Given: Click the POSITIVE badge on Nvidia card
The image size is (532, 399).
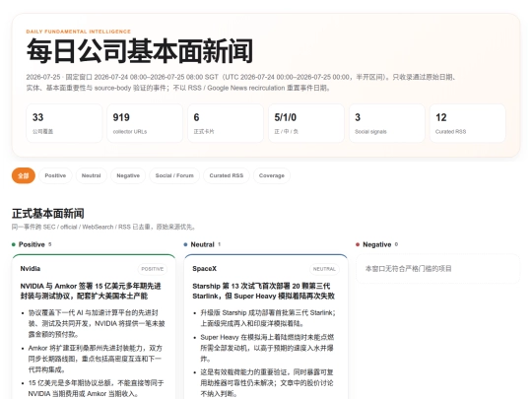Looking at the screenshot, I should tap(153, 269).
